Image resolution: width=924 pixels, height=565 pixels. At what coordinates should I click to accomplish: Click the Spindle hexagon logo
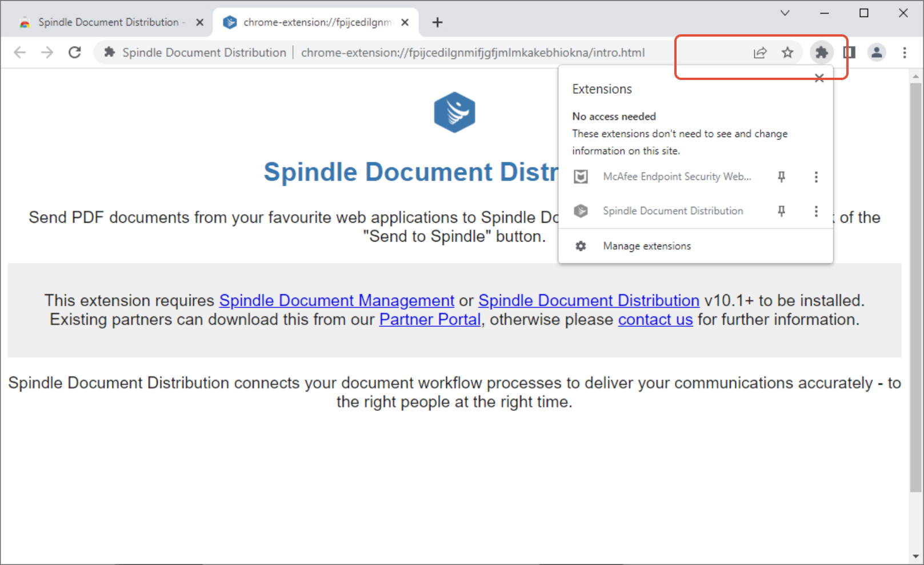tap(454, 112)
